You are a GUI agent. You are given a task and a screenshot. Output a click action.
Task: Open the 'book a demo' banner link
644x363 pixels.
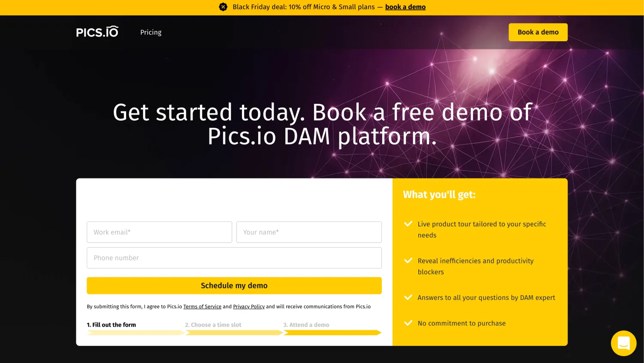(405, 7)
